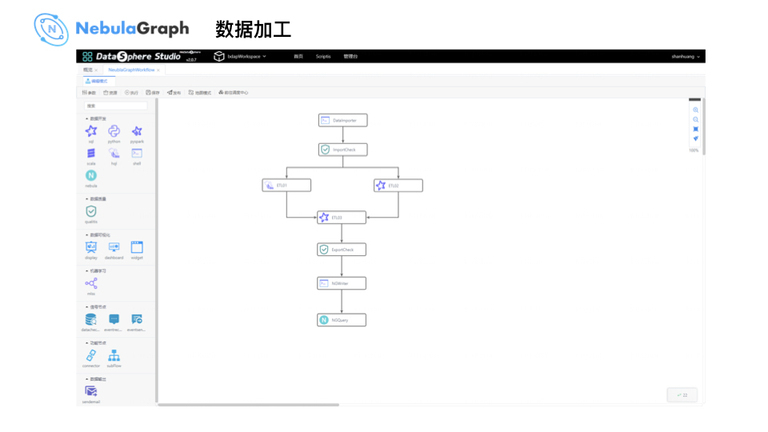Select the scala node icon
Screen dimensions: 768x432
[91, 153]
